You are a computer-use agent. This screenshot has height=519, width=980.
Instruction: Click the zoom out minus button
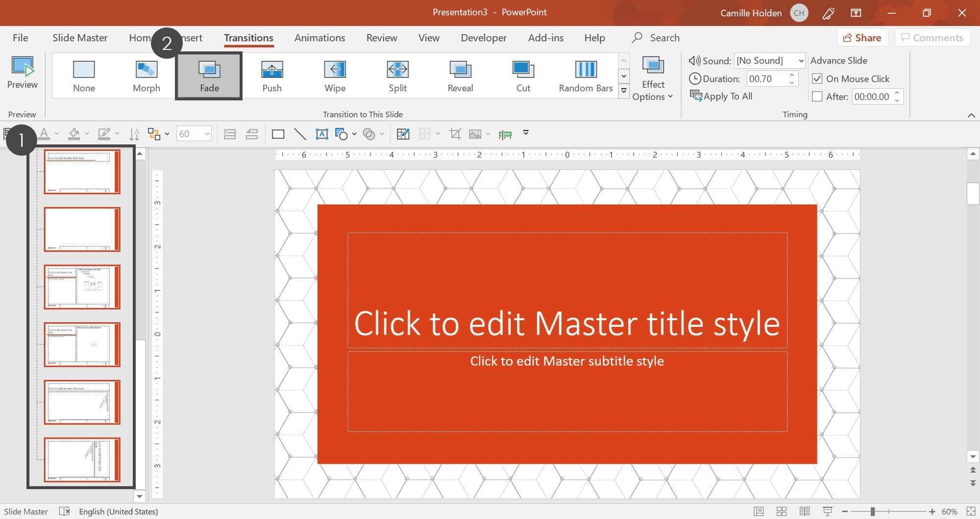click(845, 512)
